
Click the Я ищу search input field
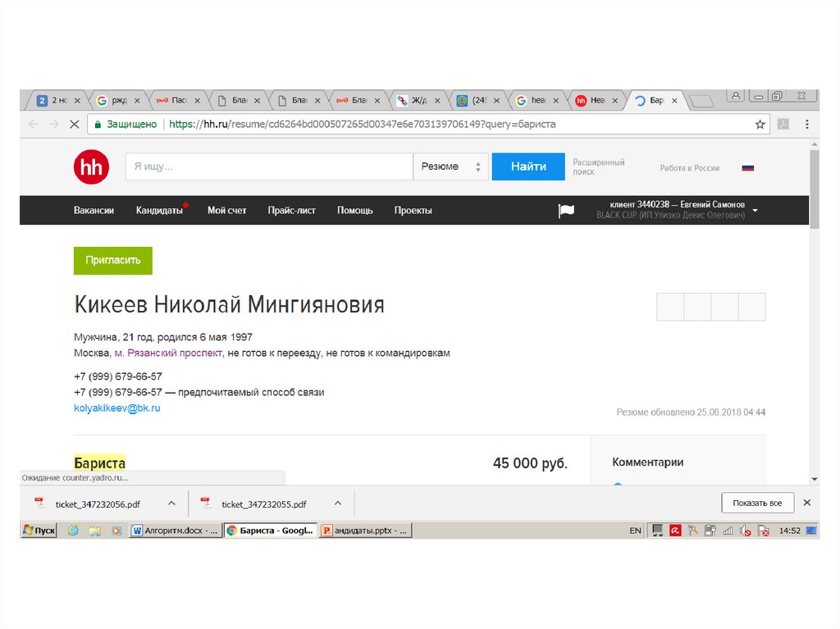[x=268, y=166]
